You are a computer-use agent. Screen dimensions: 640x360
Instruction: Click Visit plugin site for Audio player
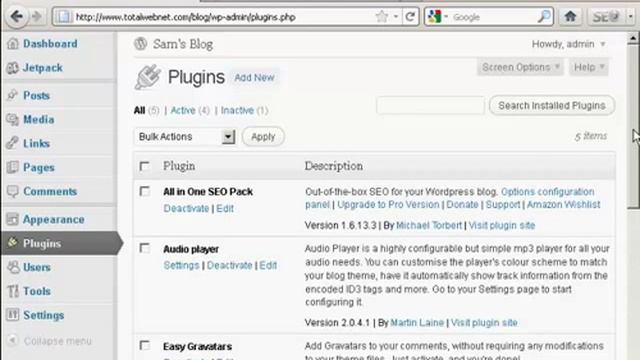pos(484,322)
